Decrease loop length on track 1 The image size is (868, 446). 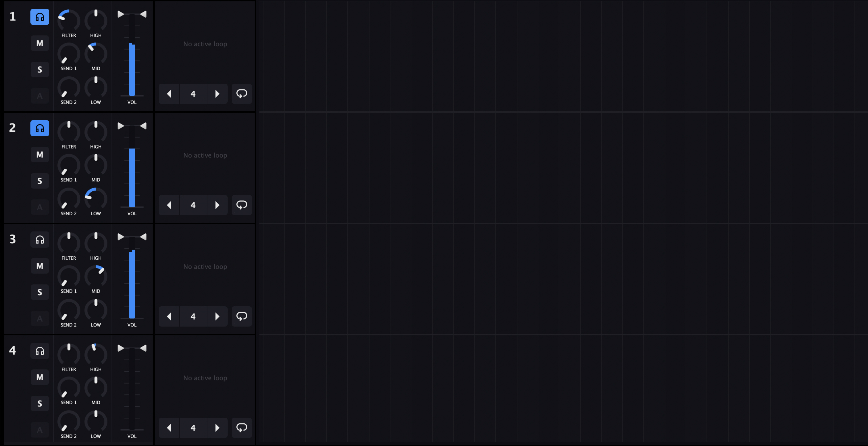[x=169, y=94]
